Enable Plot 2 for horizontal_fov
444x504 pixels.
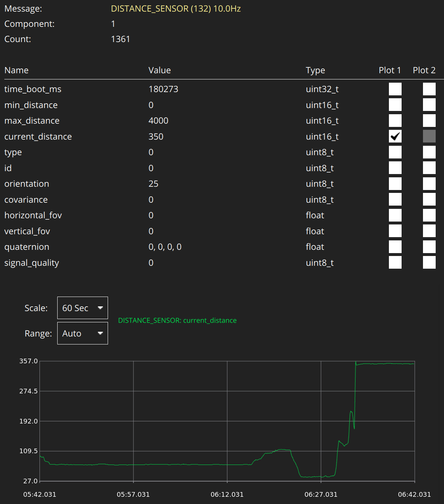coord(429,215)
